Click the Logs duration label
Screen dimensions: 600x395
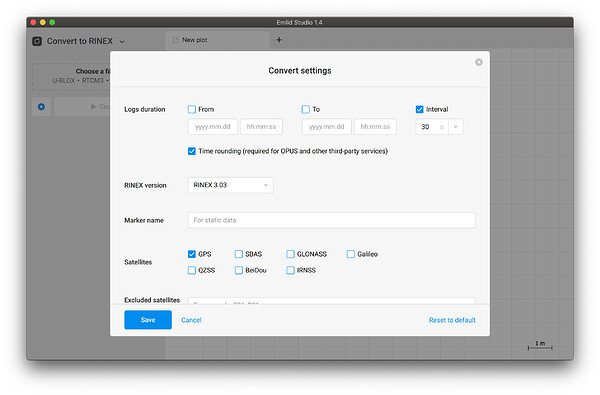(x=145, y=109)
